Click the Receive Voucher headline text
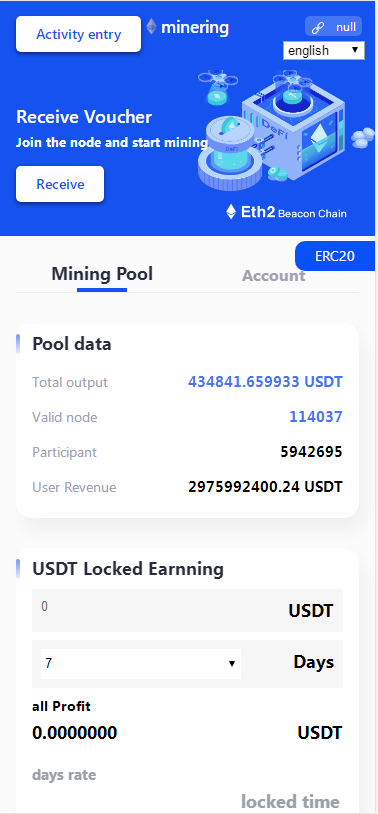Screen dimensions: 378x814 (84, 117)
